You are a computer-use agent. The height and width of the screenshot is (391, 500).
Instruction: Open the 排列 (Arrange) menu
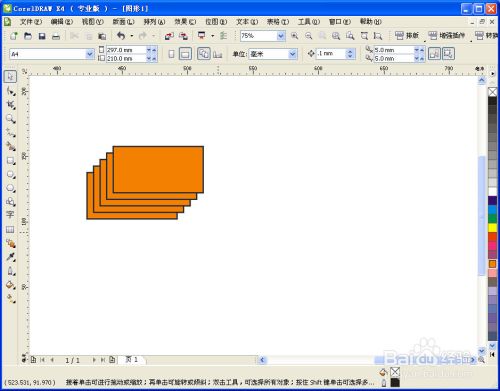click(x=154, y=22)
